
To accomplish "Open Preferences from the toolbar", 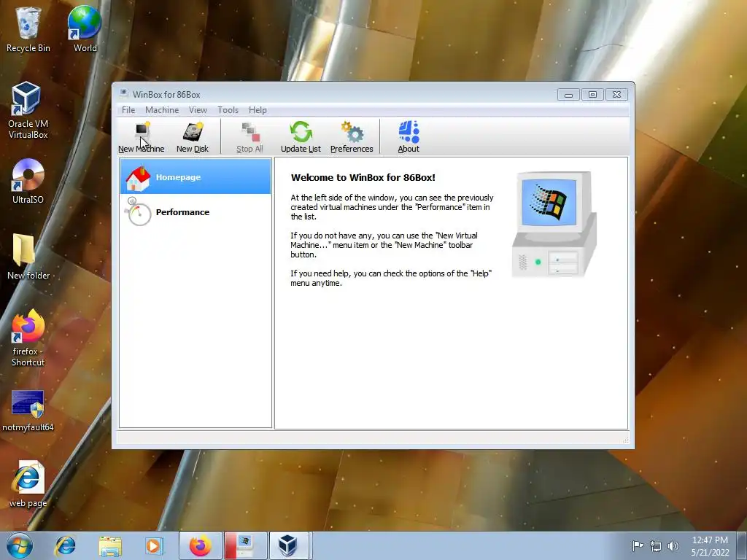I will [352, 136].
